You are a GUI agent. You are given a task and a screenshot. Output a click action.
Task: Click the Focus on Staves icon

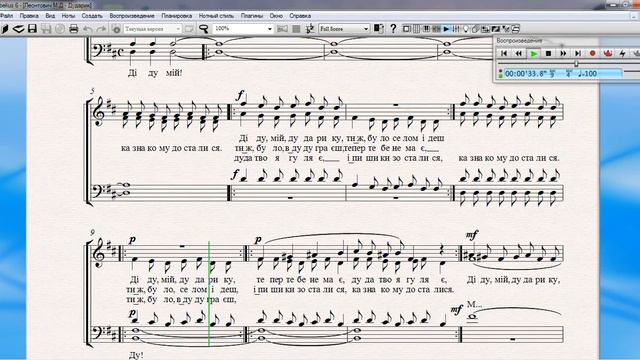(x=296, y=29)
